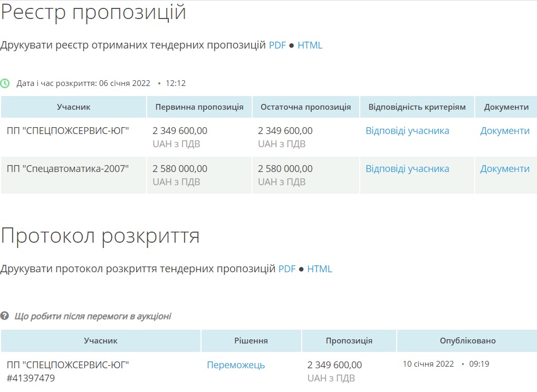Screen dimensions: 537x392
Task: Open Відповіді учасника for Спецавтоматика-2007
Action: [x=407, y=169]
